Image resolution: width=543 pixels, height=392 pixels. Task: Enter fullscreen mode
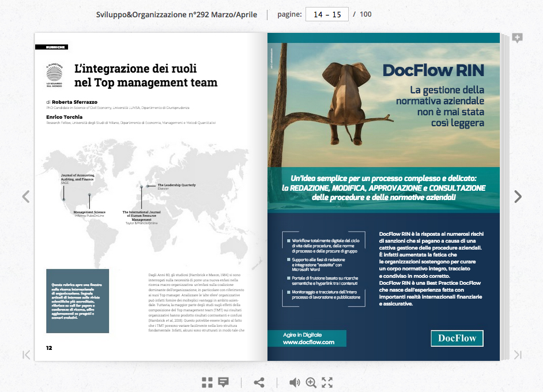coord(327,382)
